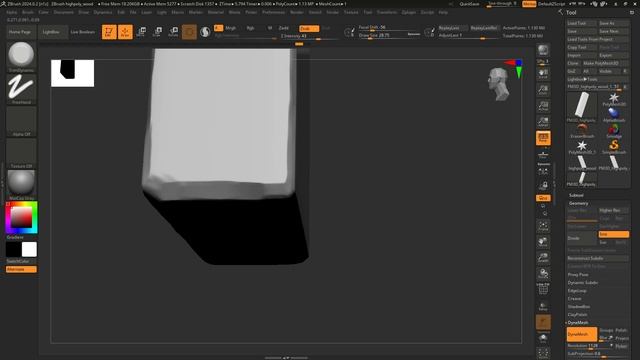640x360 pixels.
Task: Open the Brush menu
Action: point(28,12)
